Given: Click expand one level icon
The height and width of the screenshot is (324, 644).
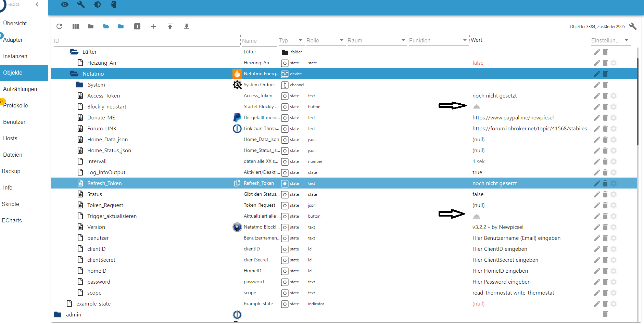Looking at the screenshot, I should pyautogui.click(x=137, y=26).
